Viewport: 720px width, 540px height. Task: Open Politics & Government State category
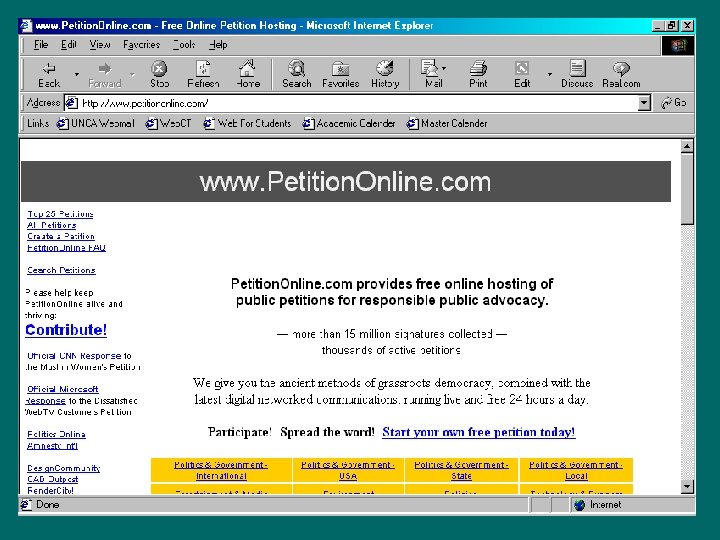(x=461, y=470)
